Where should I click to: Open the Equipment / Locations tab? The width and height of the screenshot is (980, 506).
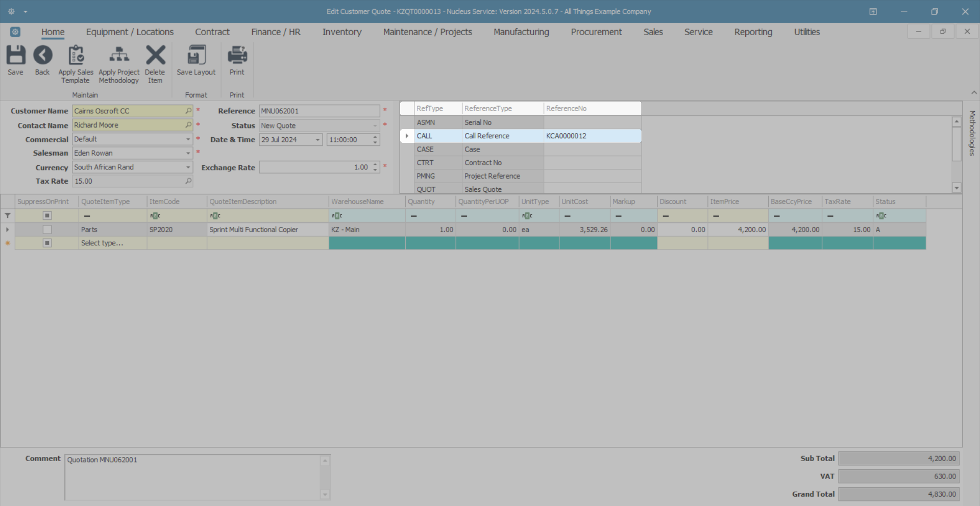[130, 32]
